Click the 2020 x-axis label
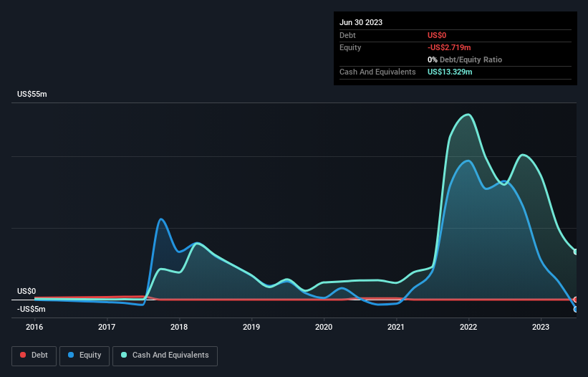Viewport: 588px width, 377px height. [x=324, y=327]
